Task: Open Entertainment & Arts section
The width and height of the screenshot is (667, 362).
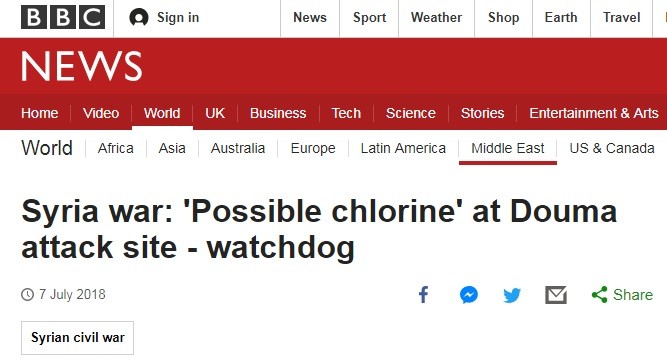Action: click(594, 113)
